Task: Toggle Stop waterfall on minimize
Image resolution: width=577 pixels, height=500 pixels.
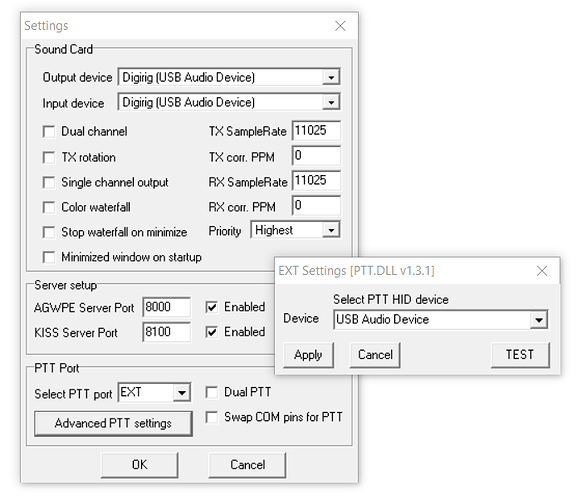Action: pos(49,233)
